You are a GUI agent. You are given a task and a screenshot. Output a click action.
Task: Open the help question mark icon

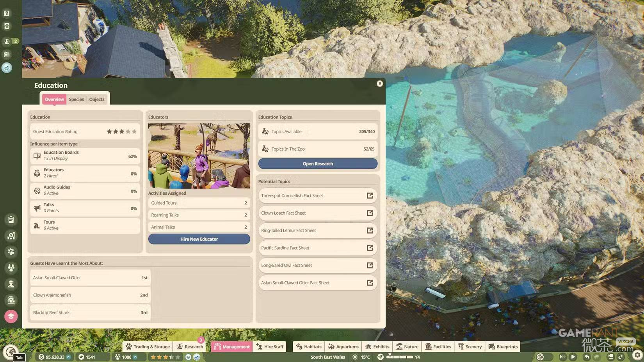click(x=7, y=13)
